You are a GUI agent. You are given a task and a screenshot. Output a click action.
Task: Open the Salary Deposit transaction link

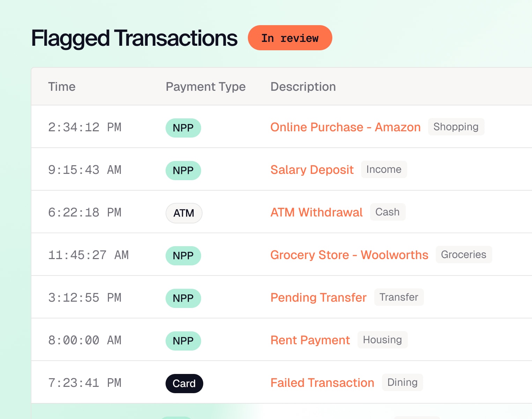point(312,170)
